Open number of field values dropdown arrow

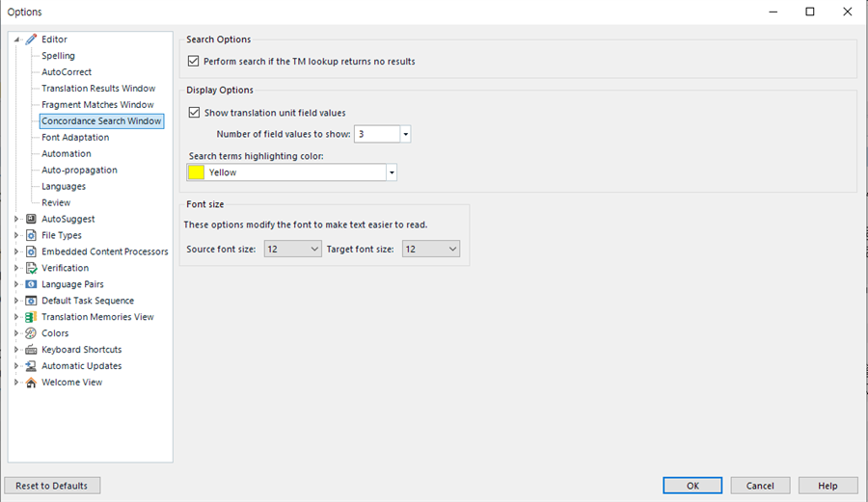coord(405,134)
